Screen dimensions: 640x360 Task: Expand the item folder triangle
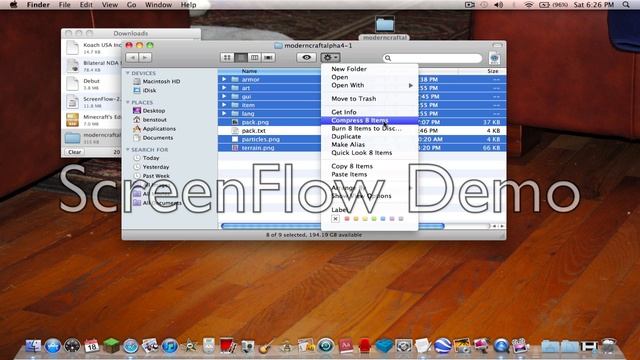224,105
